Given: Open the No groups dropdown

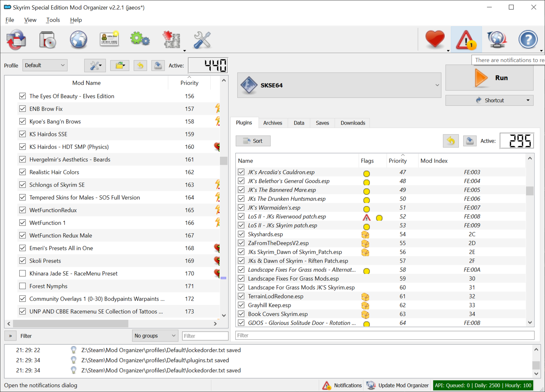Looking at the screenshot, I should click(x=155, y=336).
